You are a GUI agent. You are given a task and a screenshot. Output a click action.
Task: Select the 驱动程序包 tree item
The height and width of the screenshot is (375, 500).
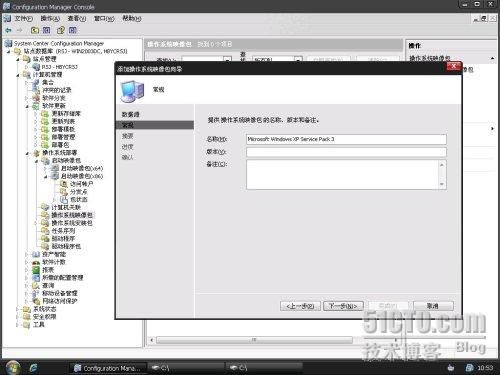point(66,246)
